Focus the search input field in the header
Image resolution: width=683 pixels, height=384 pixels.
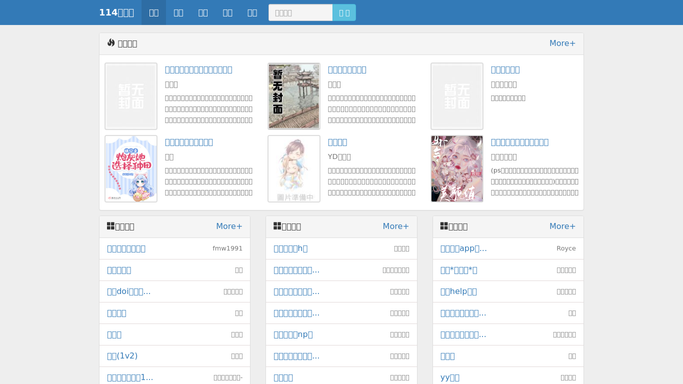[301, 13]
